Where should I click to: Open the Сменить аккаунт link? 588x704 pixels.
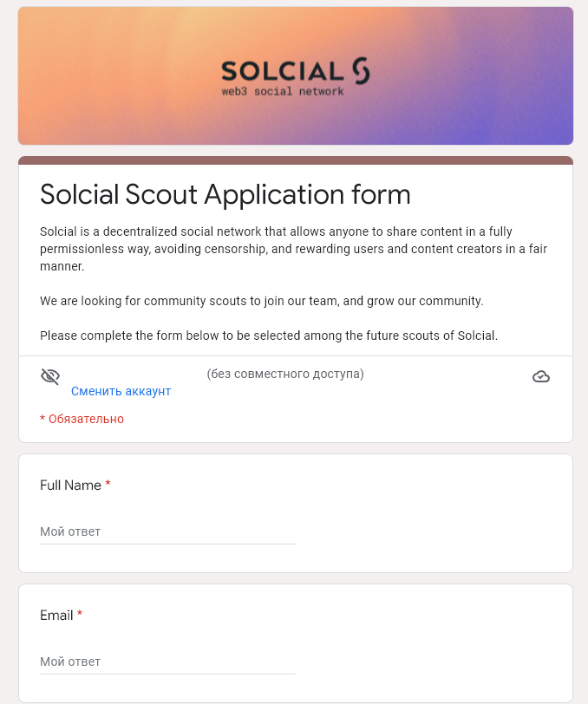coord(121,391)
